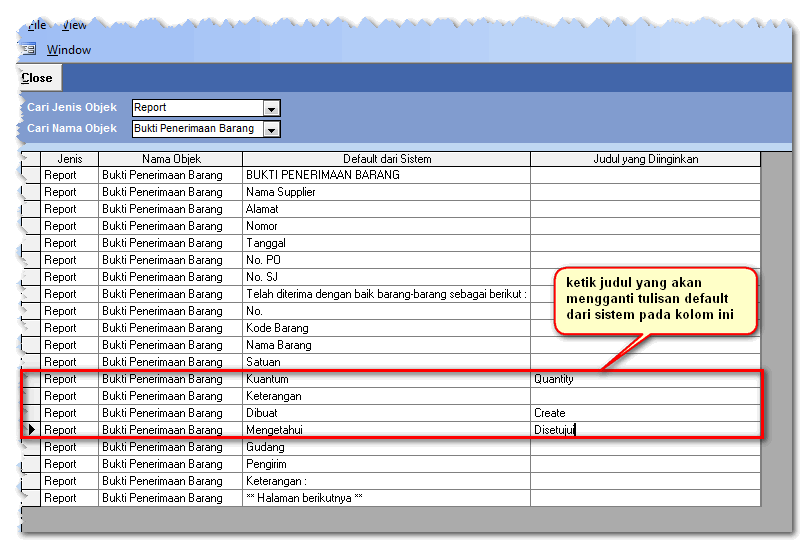Select the Nama Objek column header

click(170, 159)
